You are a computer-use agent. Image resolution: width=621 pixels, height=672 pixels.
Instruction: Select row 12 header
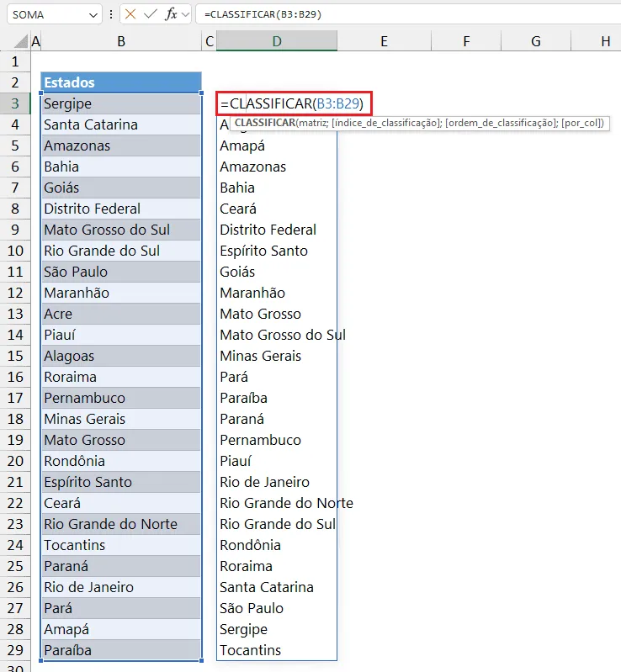click(x=15, y=293)
